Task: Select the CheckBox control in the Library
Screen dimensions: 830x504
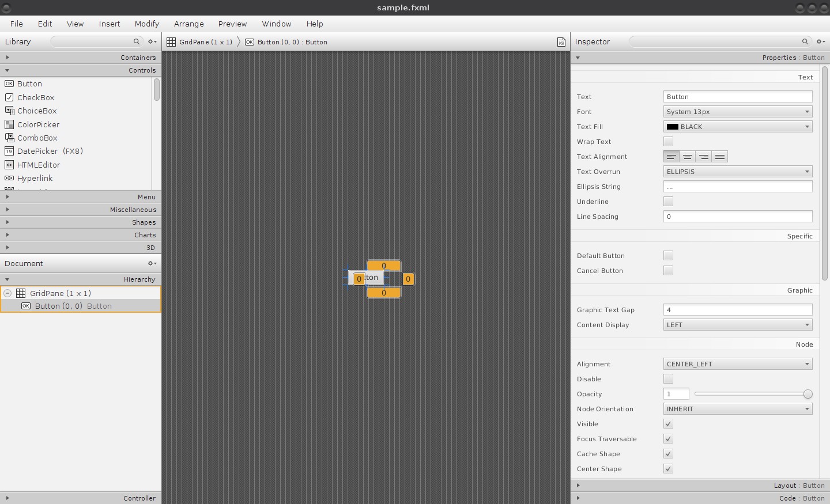Action: (x=35, y=97)
